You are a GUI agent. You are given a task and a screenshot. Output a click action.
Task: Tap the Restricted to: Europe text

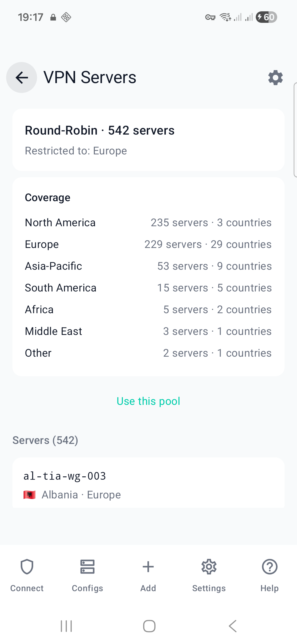[76, 151]
